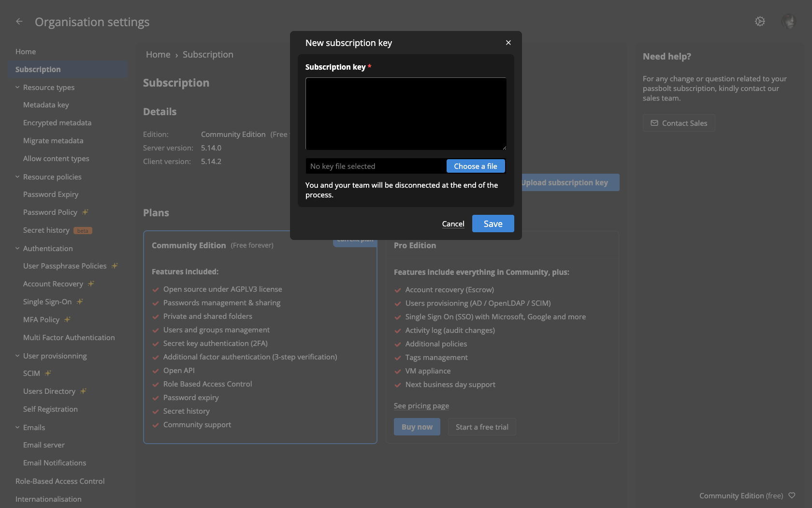Click the No key file selected field
Screen dimensions: 812x508
pos(376,166)
